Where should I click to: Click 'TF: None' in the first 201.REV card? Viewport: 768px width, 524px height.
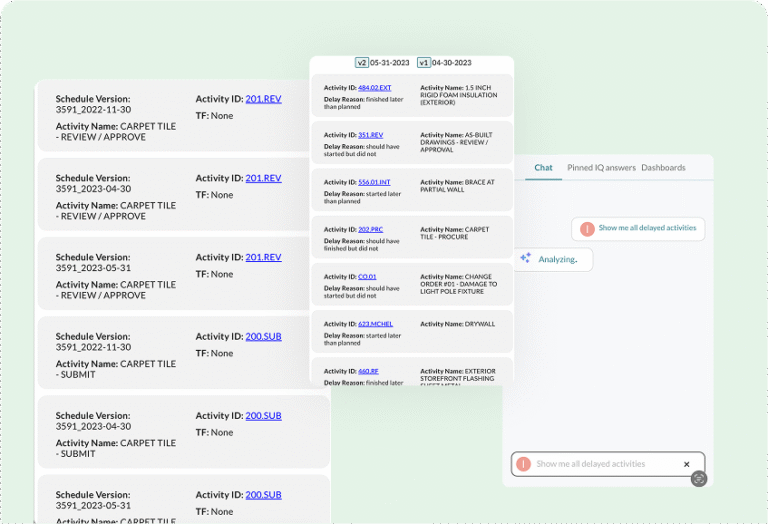214,116
